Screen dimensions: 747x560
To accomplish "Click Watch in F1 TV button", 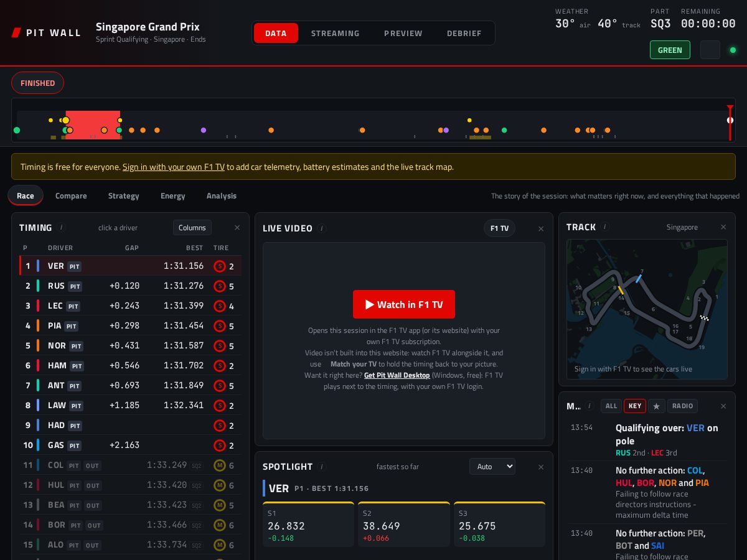I will pos(404,304).
